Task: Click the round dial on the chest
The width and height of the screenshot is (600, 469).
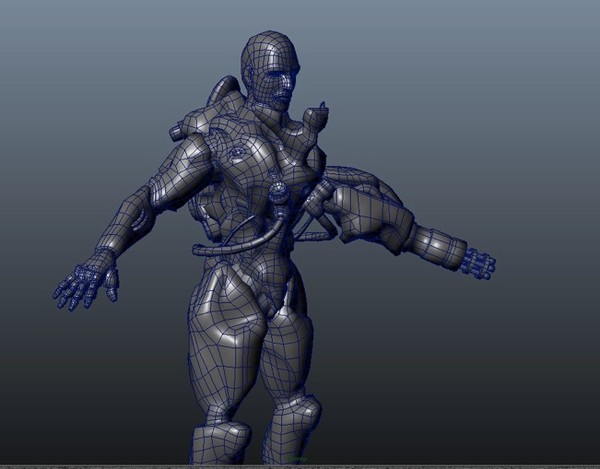Action: pos(279,193)
